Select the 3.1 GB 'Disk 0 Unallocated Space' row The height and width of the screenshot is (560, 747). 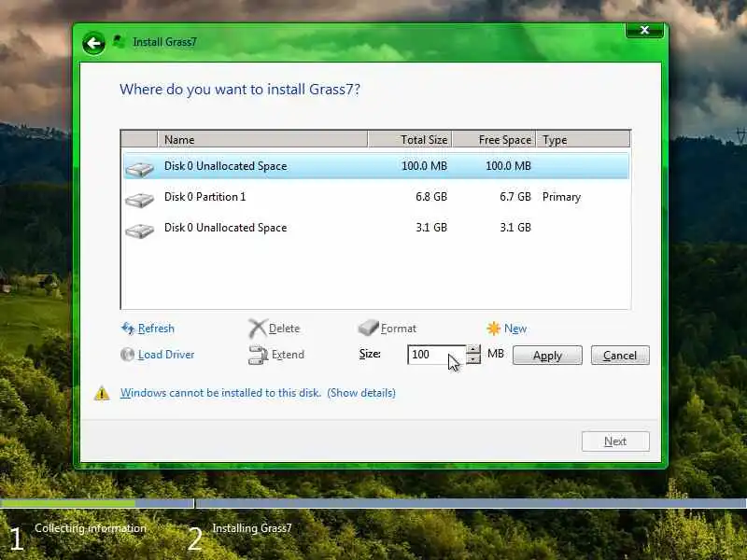pyautogui.click(x=376, y=228)
